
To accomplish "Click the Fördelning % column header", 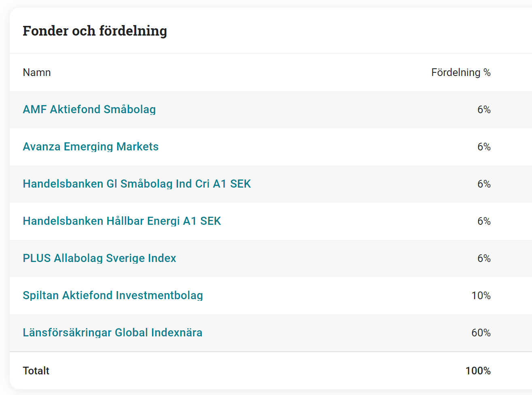I will click(461, 73).
